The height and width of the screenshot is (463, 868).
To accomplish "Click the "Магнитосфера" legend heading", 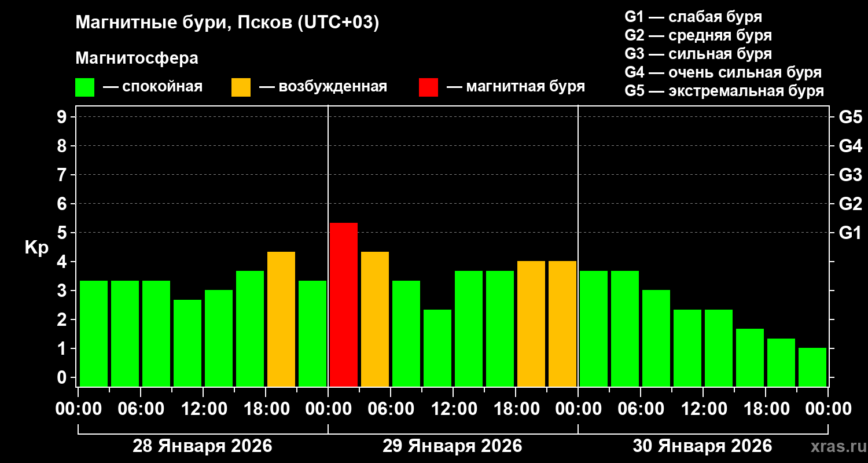I will click(137, 58).
